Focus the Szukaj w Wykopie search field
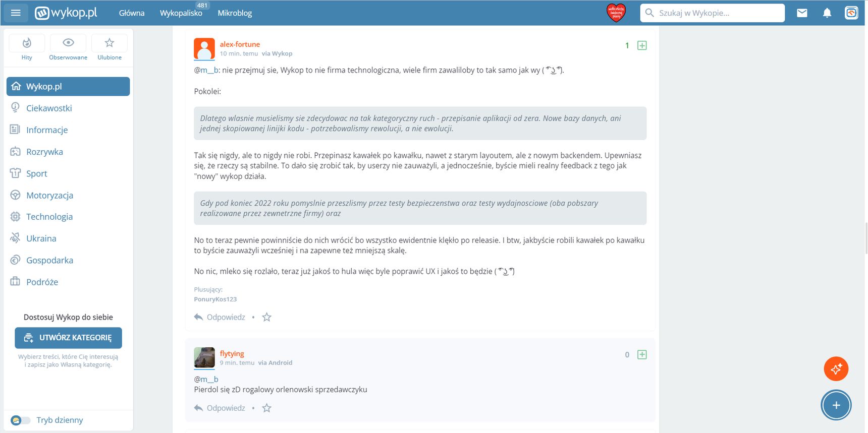The width and height of the screenshot is (868, 433). [713, 13]
